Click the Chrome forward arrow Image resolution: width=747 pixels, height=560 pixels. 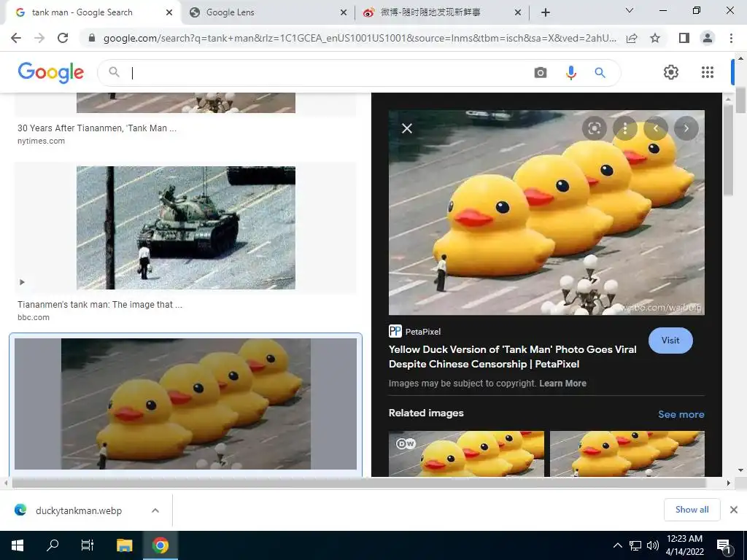[39, 38]
